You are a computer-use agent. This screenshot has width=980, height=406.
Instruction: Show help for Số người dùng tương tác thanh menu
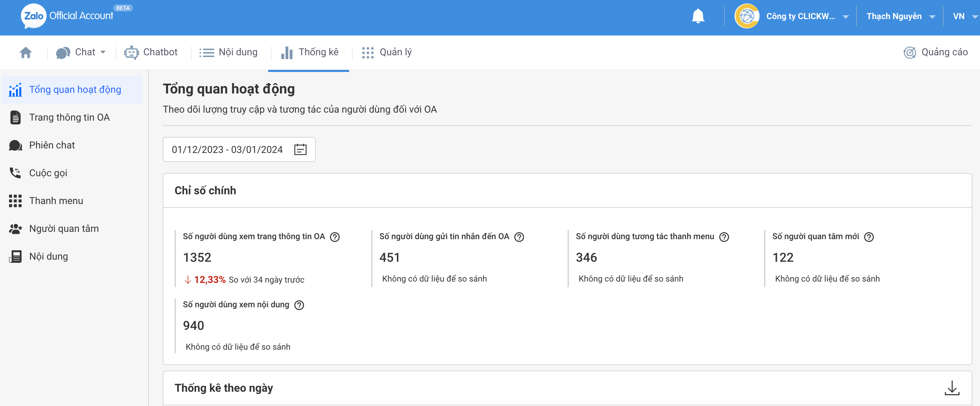[724, 237]
